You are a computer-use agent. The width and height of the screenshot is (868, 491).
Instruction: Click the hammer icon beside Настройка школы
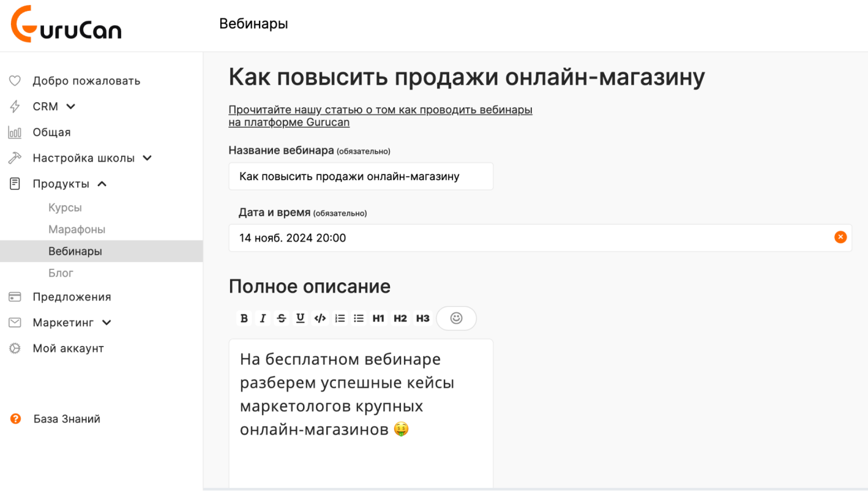pyautogui.click(x=15, y=158)
